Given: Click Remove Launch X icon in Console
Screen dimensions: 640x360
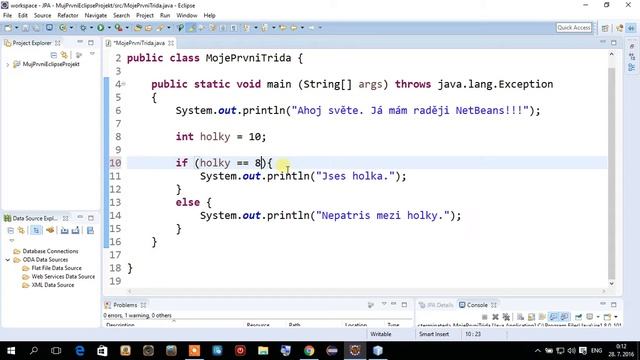Looking at the screenshot, I should tap(495, 317).
